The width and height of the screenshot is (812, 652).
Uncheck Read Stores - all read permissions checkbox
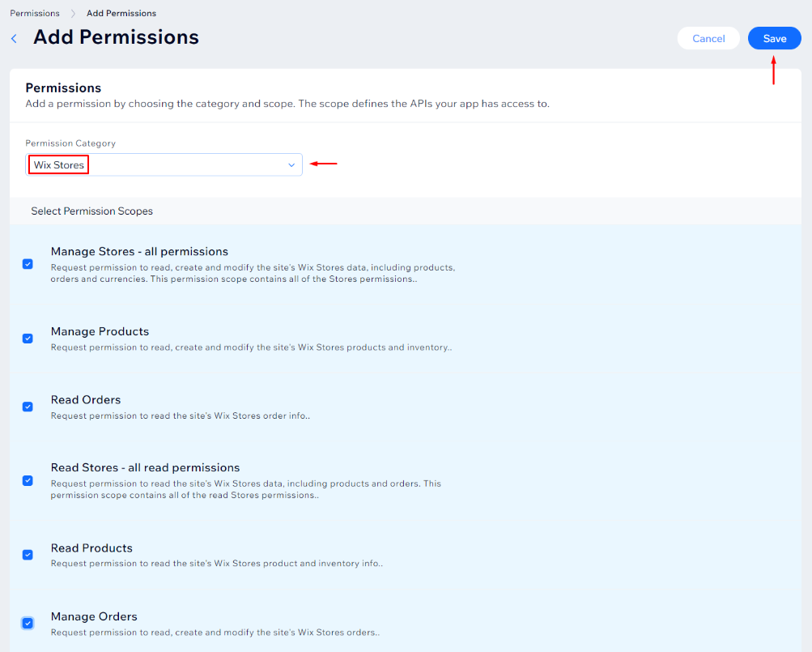click(x=28, y=480)
